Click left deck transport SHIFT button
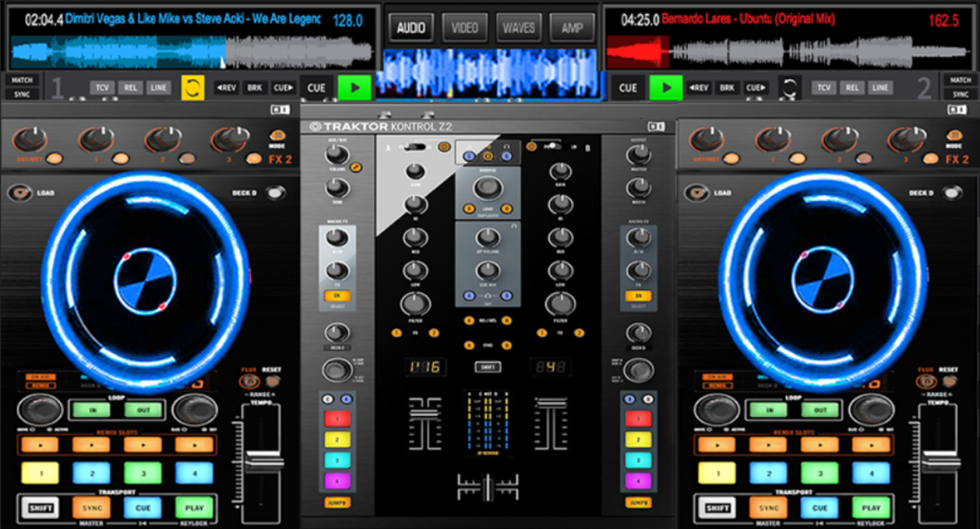The width and height of the screenshot is (980, 529). click(40, 508)
